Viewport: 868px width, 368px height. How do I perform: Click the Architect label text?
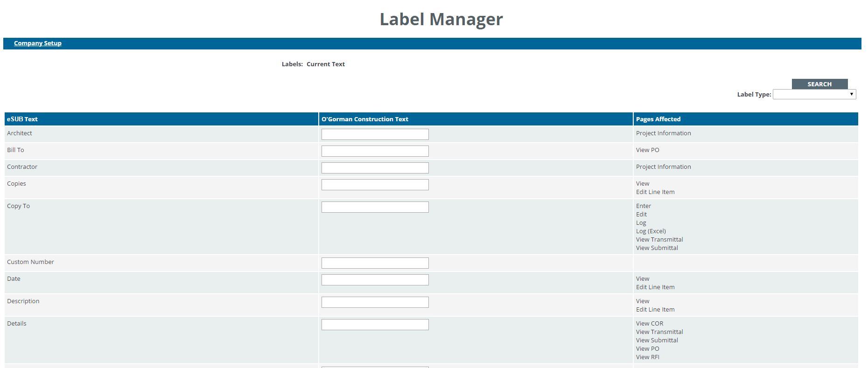20,133
